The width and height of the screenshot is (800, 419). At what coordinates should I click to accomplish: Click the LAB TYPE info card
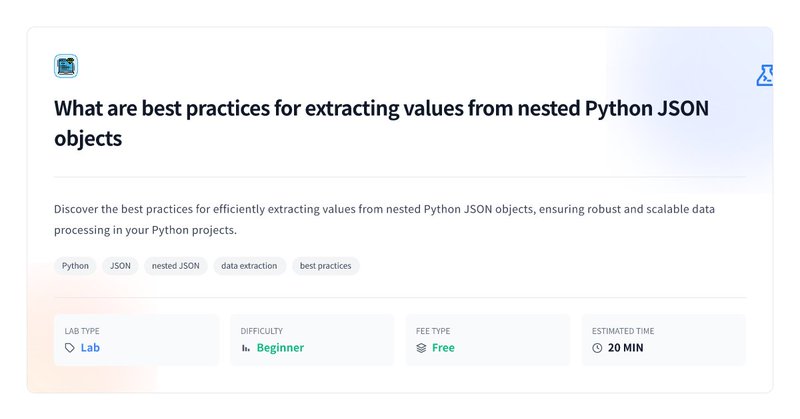(x=136, y=340)
